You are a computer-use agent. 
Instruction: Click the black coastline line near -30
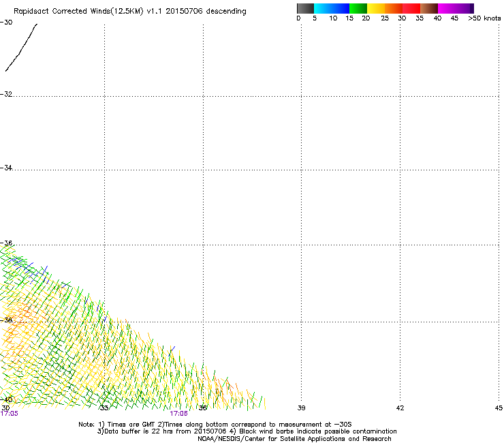click(22, 47)
